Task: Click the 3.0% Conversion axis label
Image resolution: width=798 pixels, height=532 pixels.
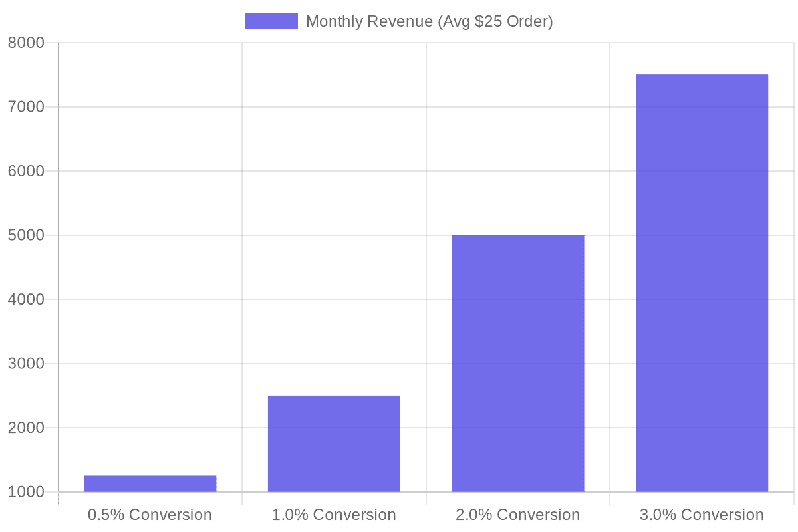Action: pyautogui.click(x=702, y=515)
